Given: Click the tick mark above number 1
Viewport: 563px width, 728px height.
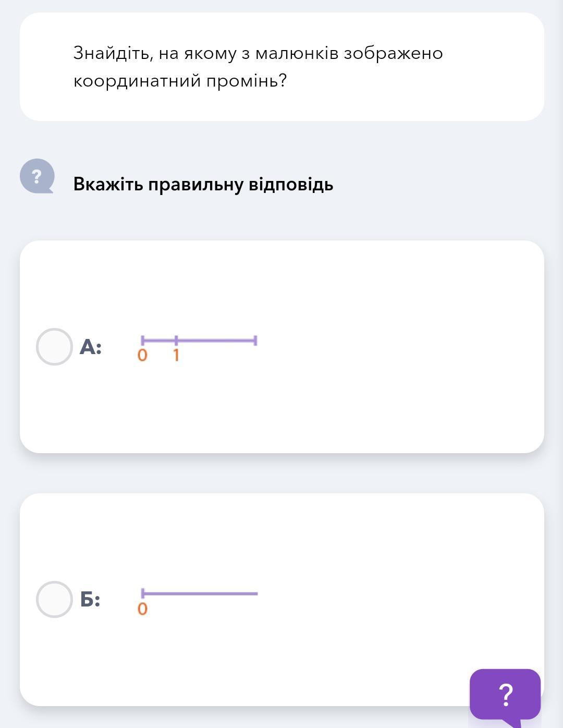Looking at the screenshot, I should (176, 341).
